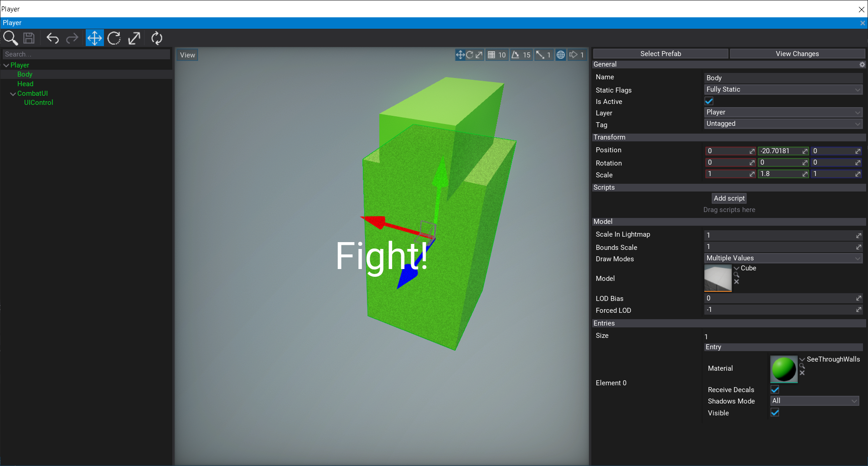Open the Static Flags dropdown showing Fully Static
Screen dimensions: 868x466
(x=782, y=89)
